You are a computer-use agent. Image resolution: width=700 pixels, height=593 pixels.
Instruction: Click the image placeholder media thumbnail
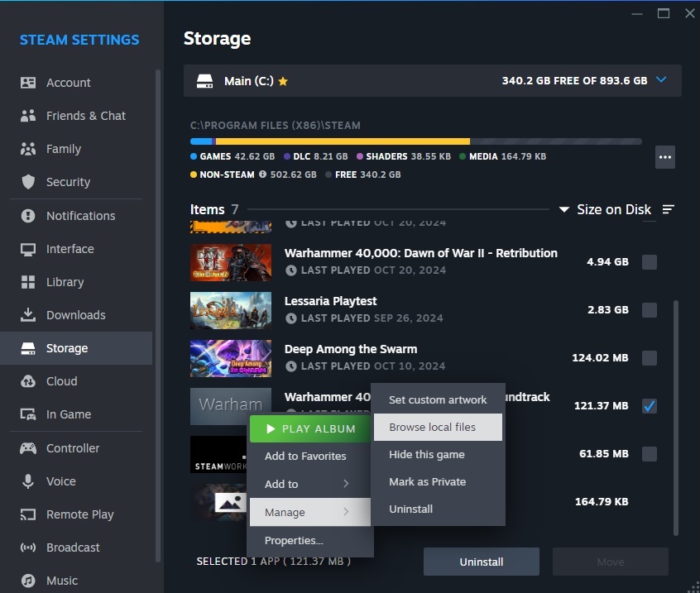tap(218, 502)
